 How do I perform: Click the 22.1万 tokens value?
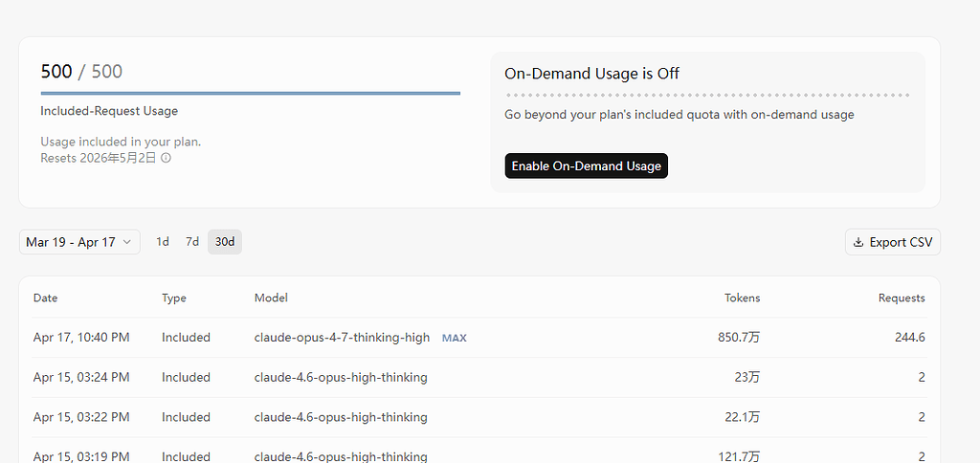[x=743, y=417]
